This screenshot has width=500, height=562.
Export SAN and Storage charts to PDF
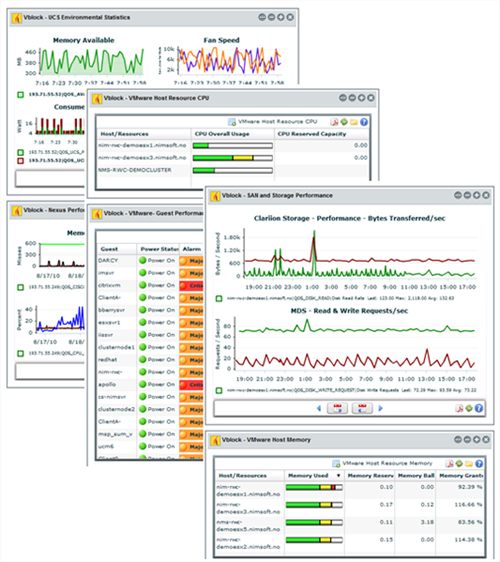pos(459,409)
